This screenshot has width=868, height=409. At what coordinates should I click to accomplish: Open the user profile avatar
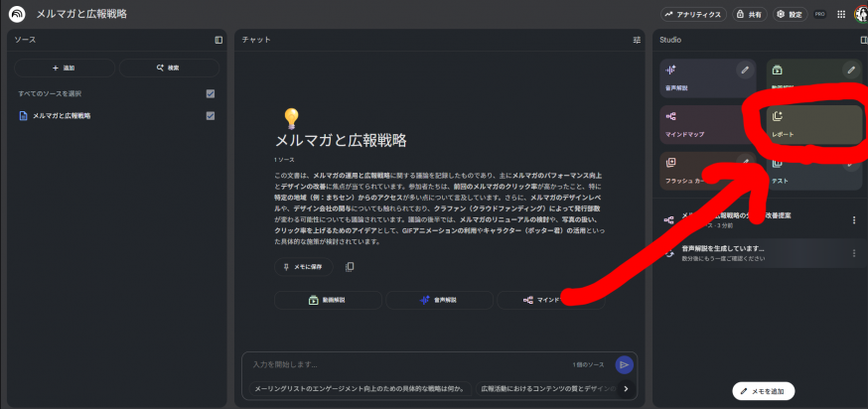[x=860, y=14]
